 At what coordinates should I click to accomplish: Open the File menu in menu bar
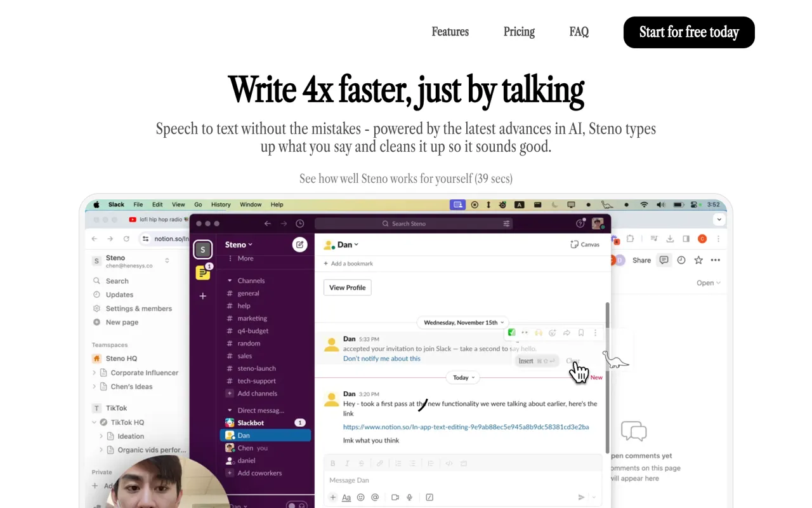click(138, 204)
